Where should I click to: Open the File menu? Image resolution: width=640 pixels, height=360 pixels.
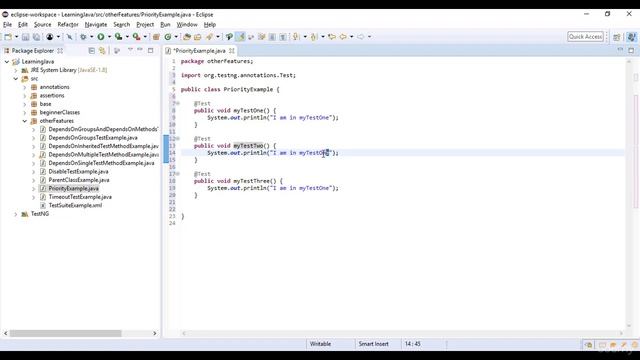point(7,24)
